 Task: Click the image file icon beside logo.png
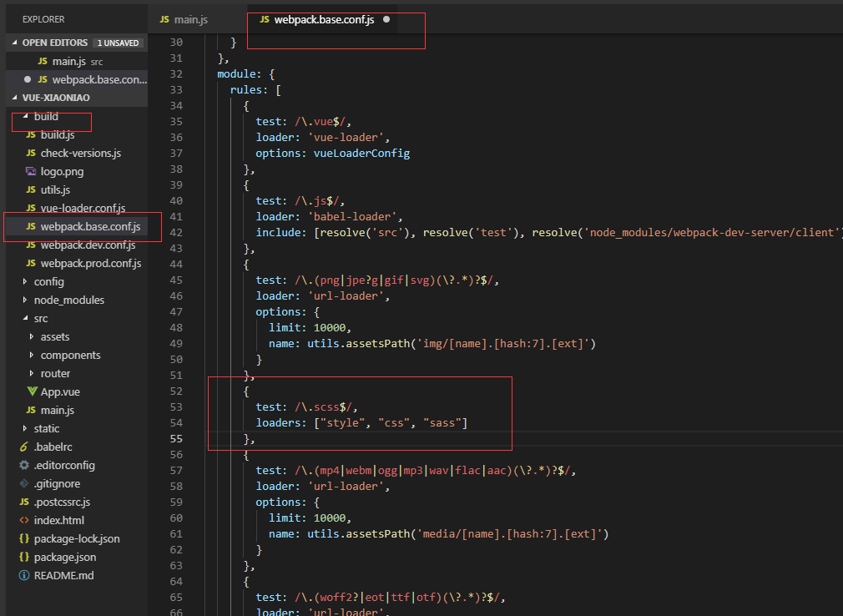coord(31,171)
